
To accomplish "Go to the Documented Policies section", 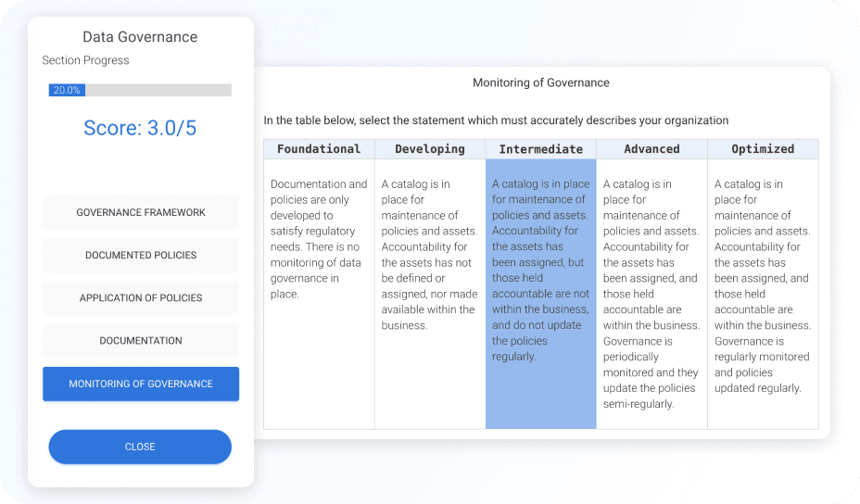I will [x=141, y=256].
